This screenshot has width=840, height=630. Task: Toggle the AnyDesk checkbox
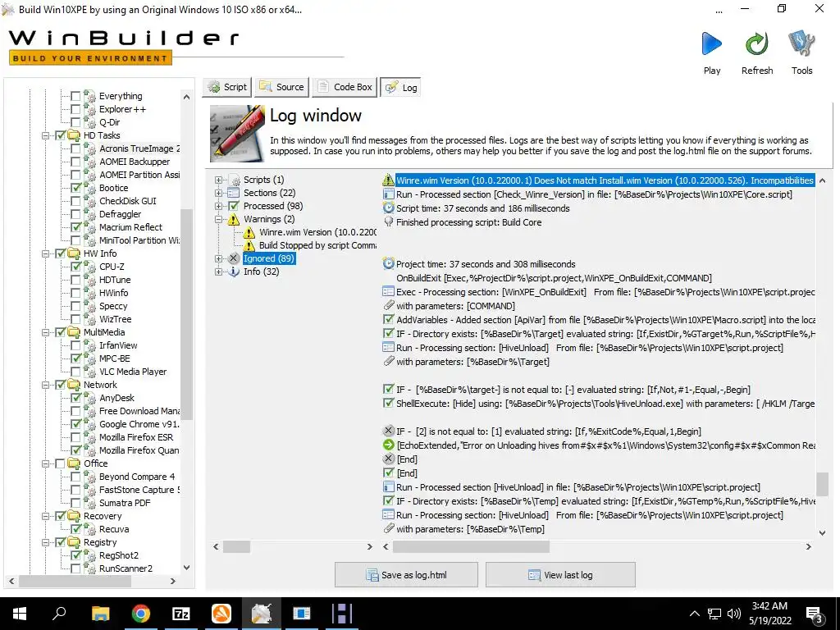pos(75,398)
